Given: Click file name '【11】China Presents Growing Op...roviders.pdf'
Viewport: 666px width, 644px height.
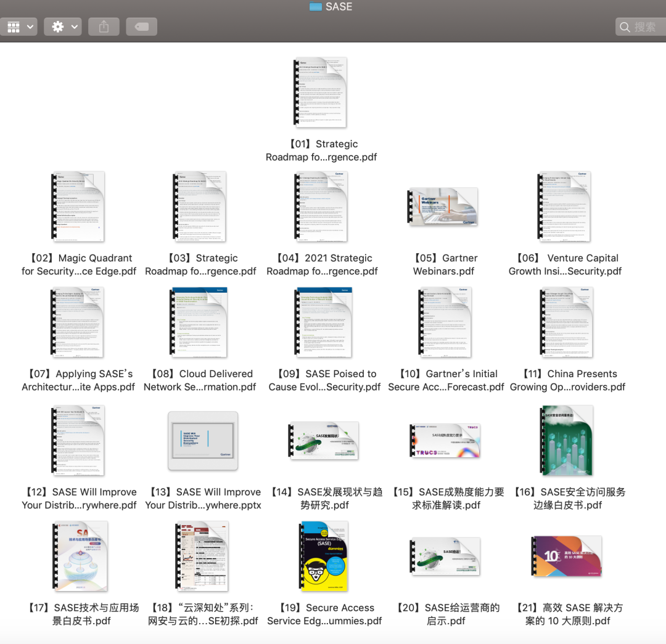Looking at the screenshot, I should pyautogui.click(x=568, y=380).
